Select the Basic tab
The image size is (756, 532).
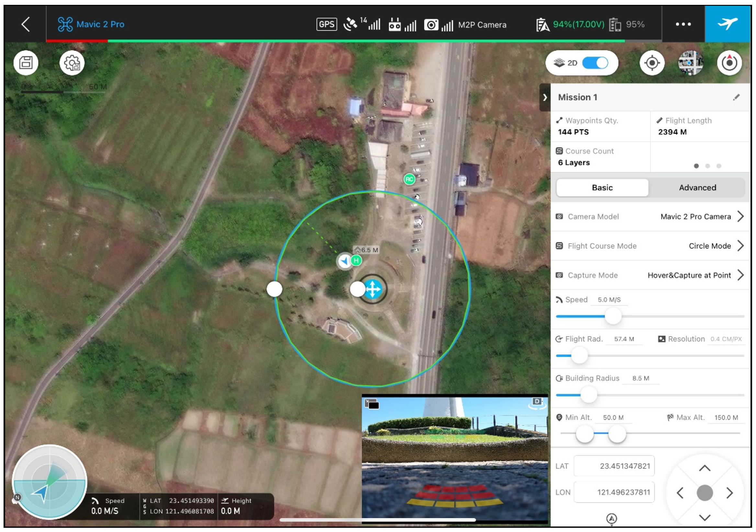[x=602, y=188]
